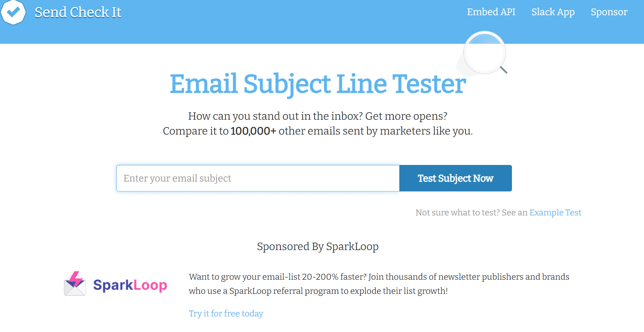
Task: Click the Sponsored By SparkLoop heading
Action: pyautogui.click(x=317, y=247)
